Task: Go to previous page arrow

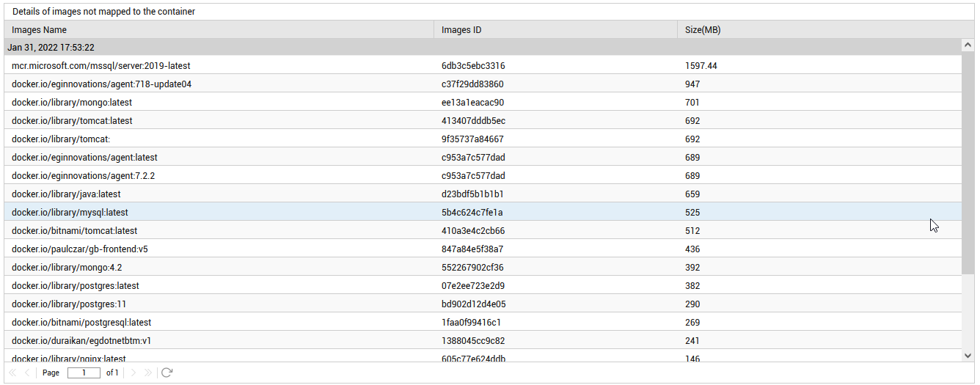Action: 27,373
